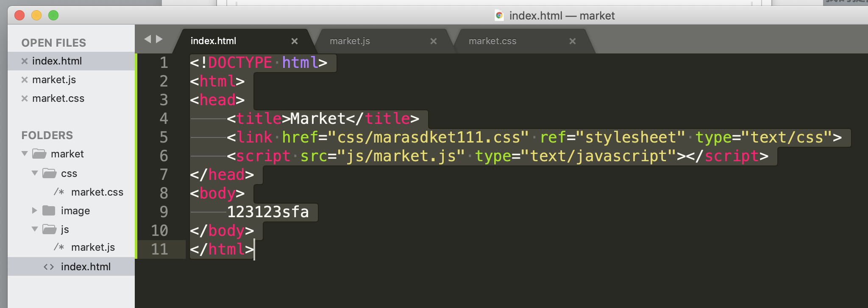Switch to the market.js tab
The width and height of the screenshot is (868, 308).
[350, 41]
